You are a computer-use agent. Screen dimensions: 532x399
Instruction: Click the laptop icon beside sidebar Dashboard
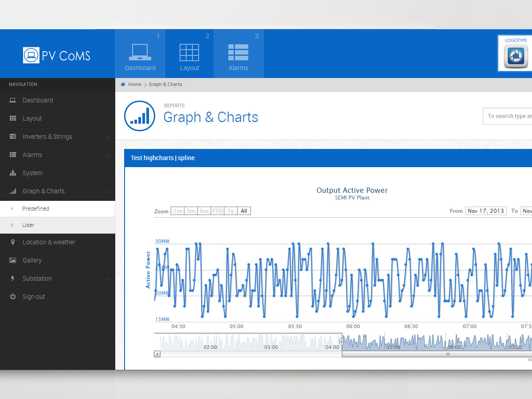13,100
